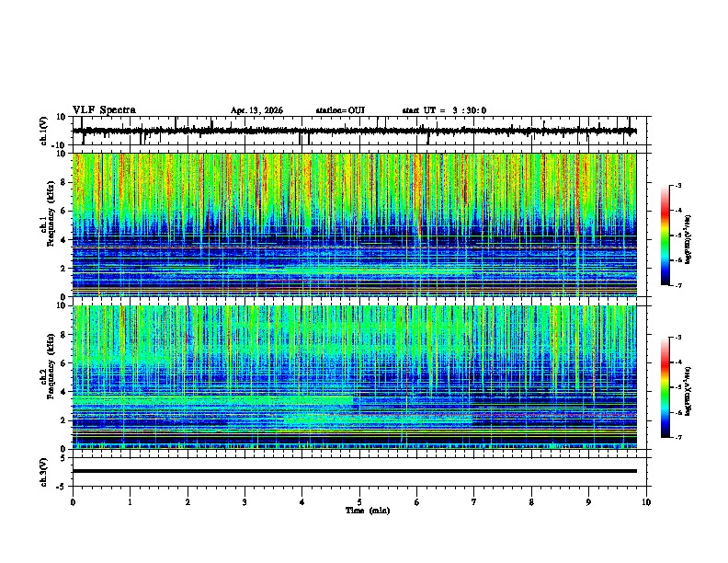Click inside the ch.1 spectrogram plot
This screenshot has width=728, height=563.
[x=355, y=224]
